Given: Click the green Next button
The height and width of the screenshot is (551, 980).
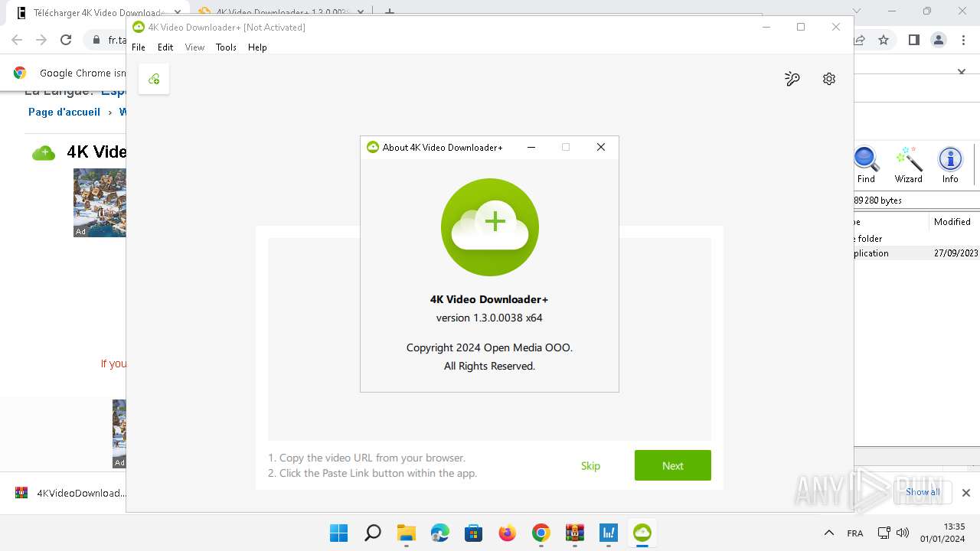Looking at the screenshot, I should 673,465.
